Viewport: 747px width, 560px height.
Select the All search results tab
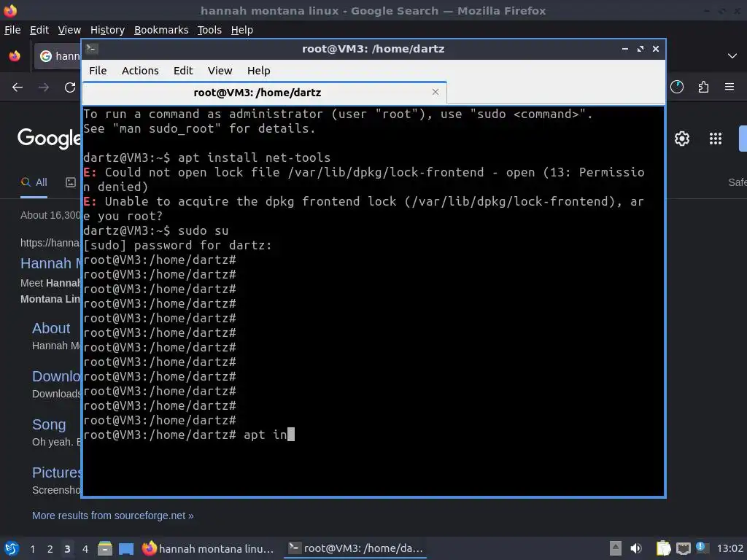tap(34, 182)
